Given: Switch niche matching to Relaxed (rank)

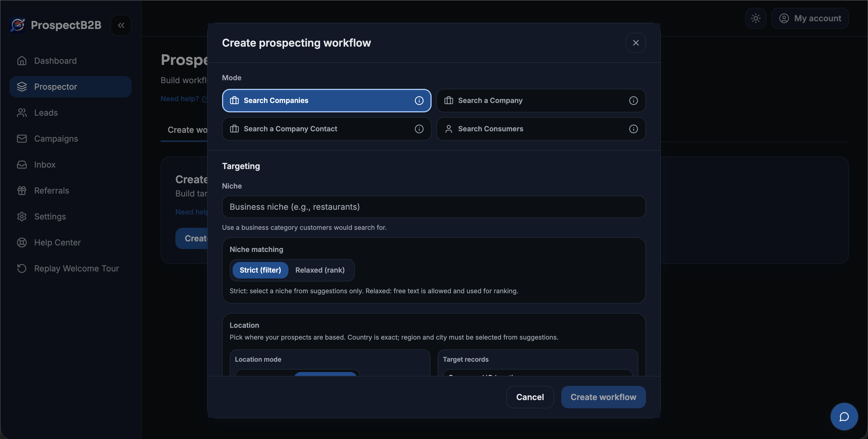Looking at the screenshot, I should [319, 270].
